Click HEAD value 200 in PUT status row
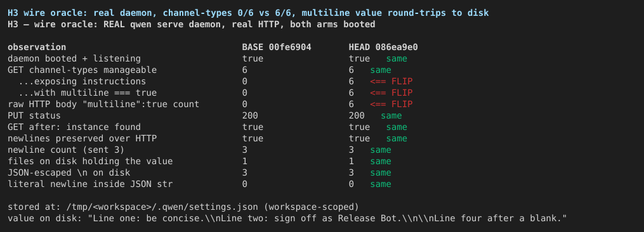644x232 pixels. click(357, 116)
